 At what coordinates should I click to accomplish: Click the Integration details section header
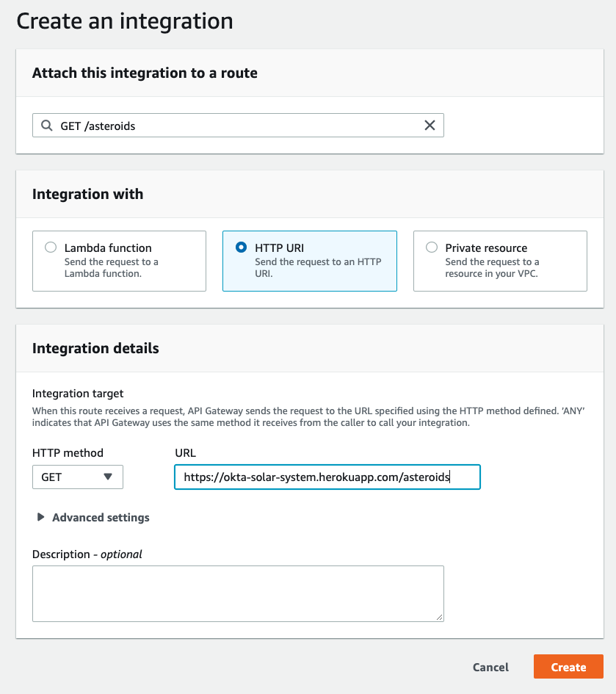point(95,348)
